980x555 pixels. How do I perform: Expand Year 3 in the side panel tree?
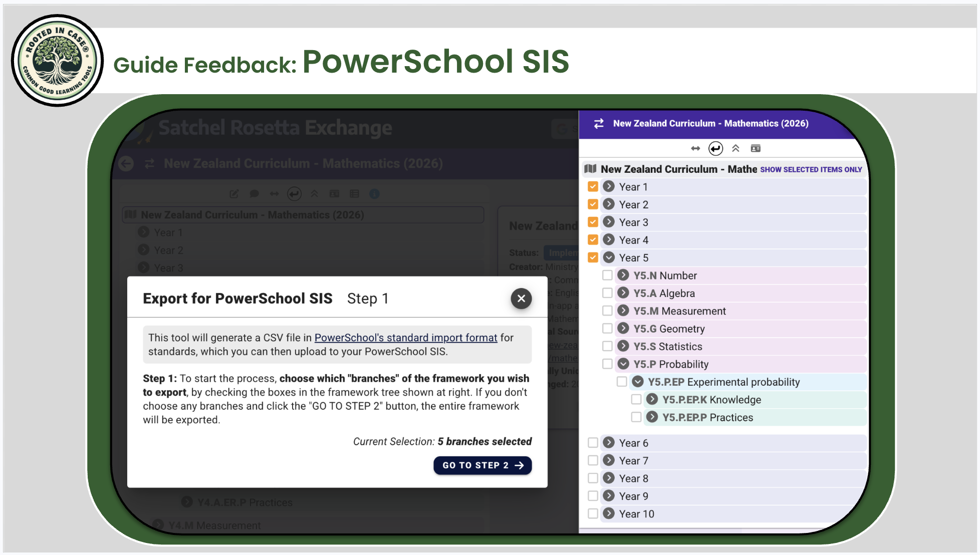tap(609, 222)
